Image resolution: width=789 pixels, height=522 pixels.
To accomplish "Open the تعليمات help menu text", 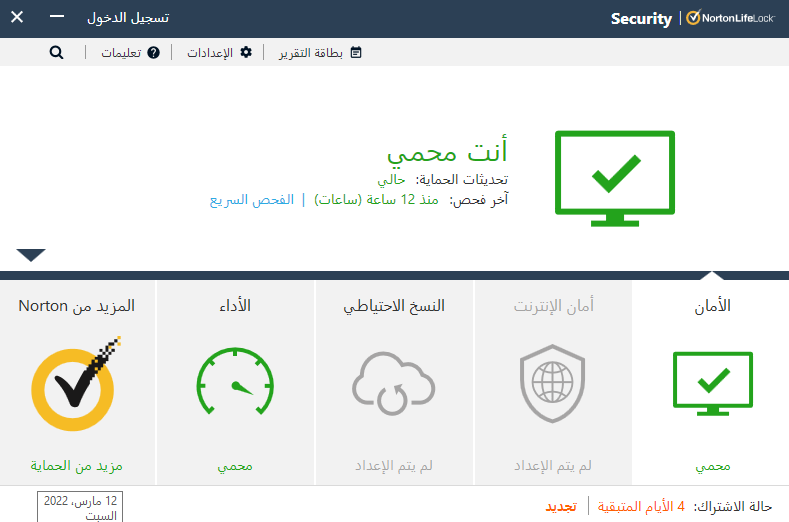I will 121,53.
